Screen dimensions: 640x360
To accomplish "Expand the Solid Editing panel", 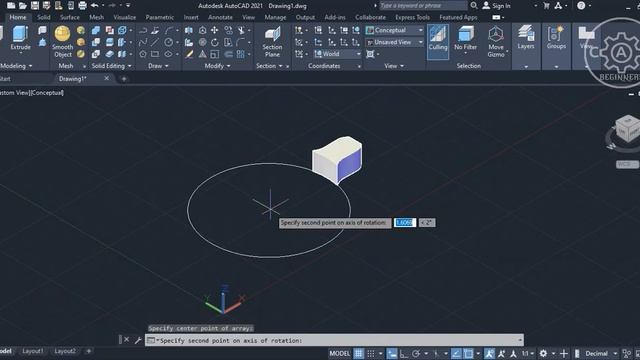I will point(111,66).
